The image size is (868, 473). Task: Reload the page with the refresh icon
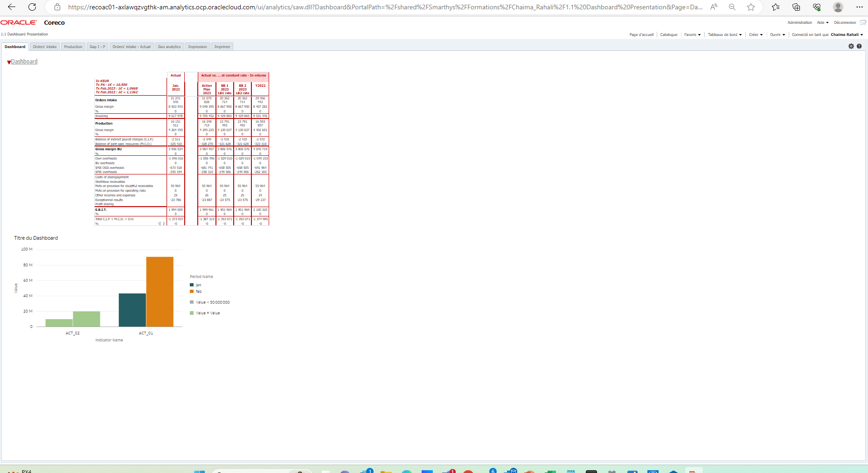(x=32, y=7)
